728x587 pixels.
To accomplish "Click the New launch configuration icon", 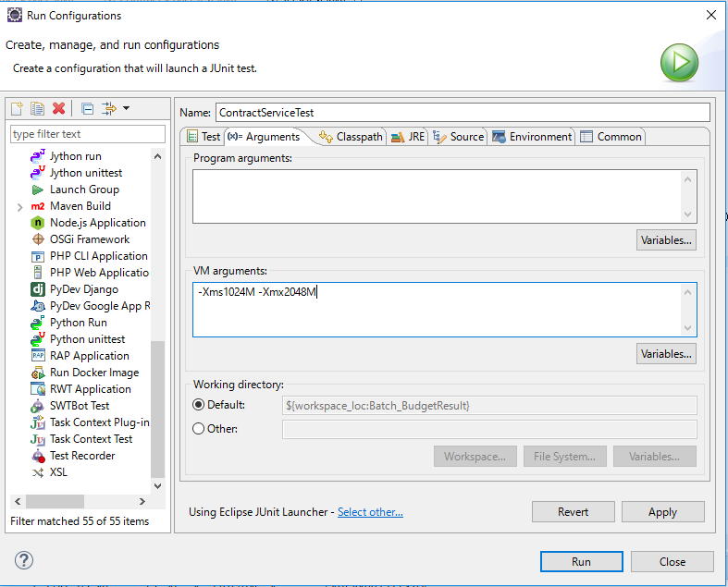I will [x=17, y=108].
